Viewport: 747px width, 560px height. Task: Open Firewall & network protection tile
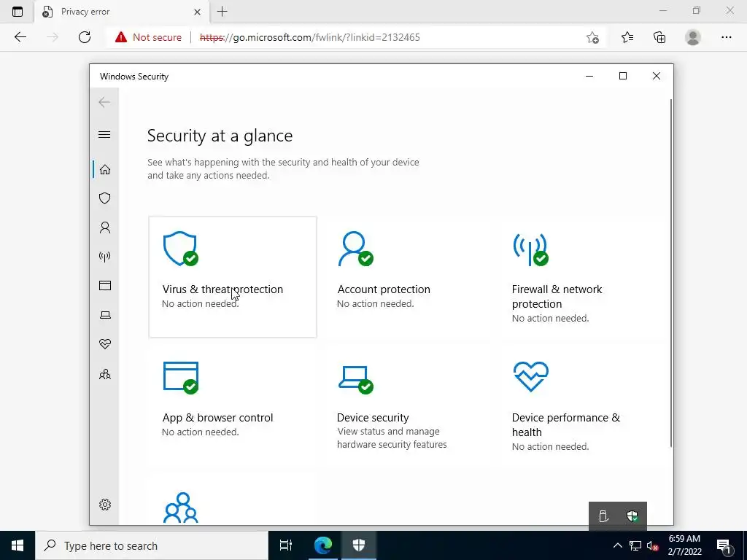click(x=582, y=277)
